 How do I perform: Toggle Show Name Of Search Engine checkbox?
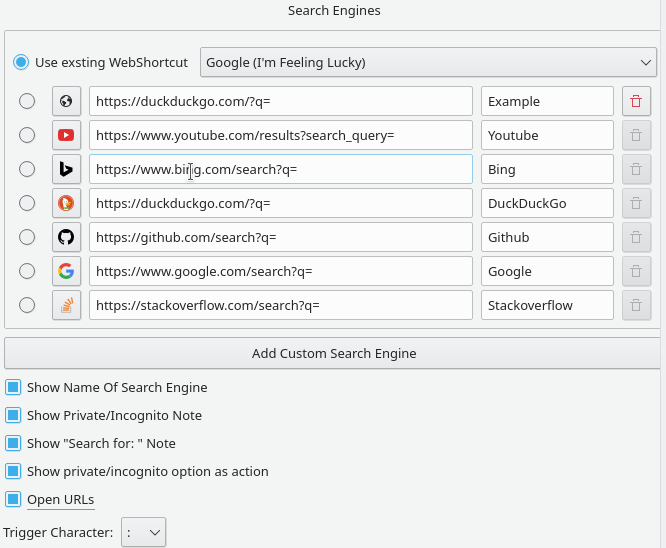[x=13, y=387]
